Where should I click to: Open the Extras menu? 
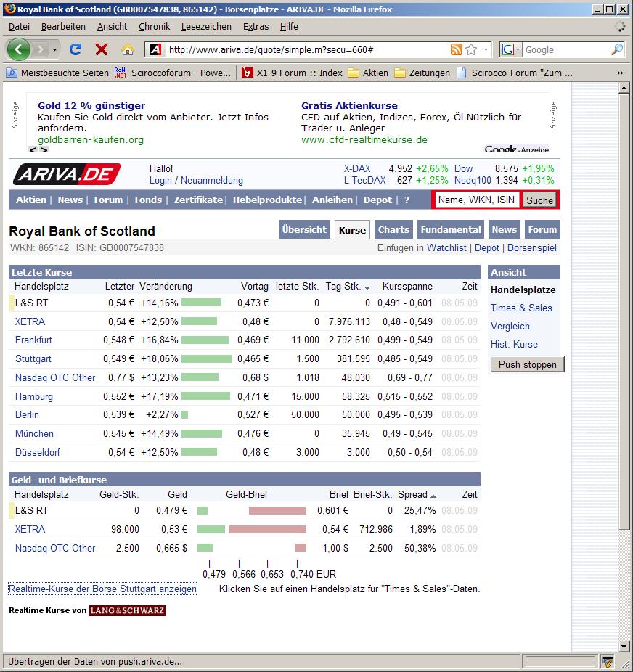point(256,27)
